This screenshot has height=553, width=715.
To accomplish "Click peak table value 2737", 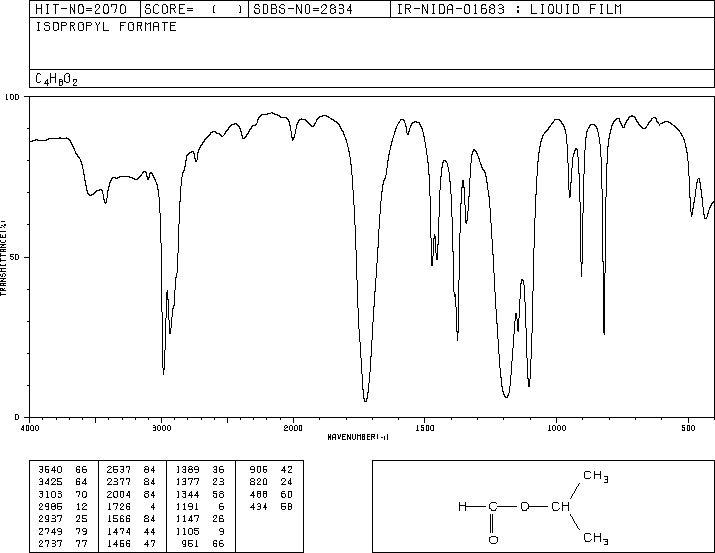I will click(50, 543).
